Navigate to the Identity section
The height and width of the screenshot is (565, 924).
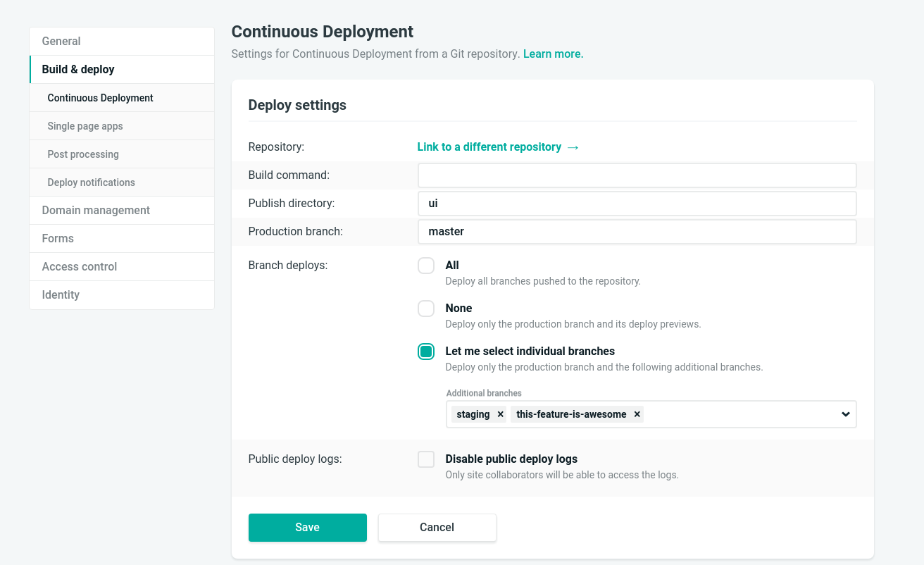(61, 294)
